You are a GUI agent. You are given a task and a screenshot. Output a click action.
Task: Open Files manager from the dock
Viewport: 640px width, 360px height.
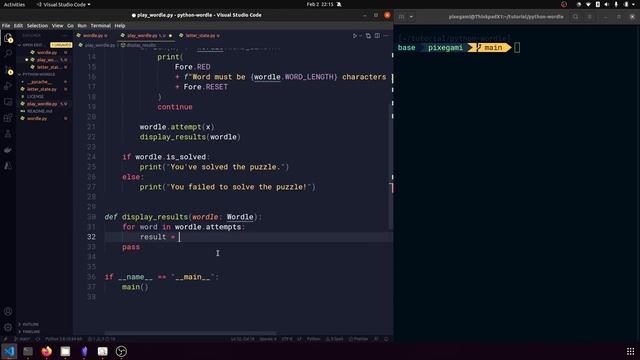click(x=65, y=351)
